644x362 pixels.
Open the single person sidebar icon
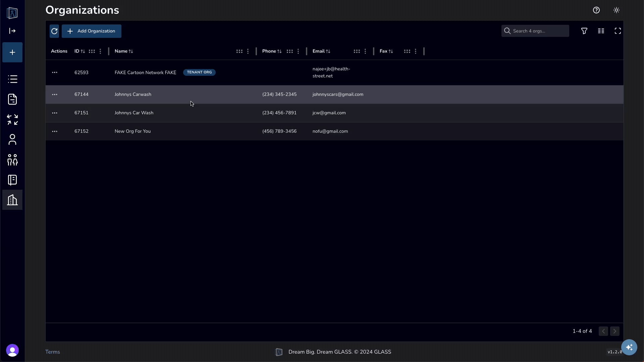tap(12, 139)
